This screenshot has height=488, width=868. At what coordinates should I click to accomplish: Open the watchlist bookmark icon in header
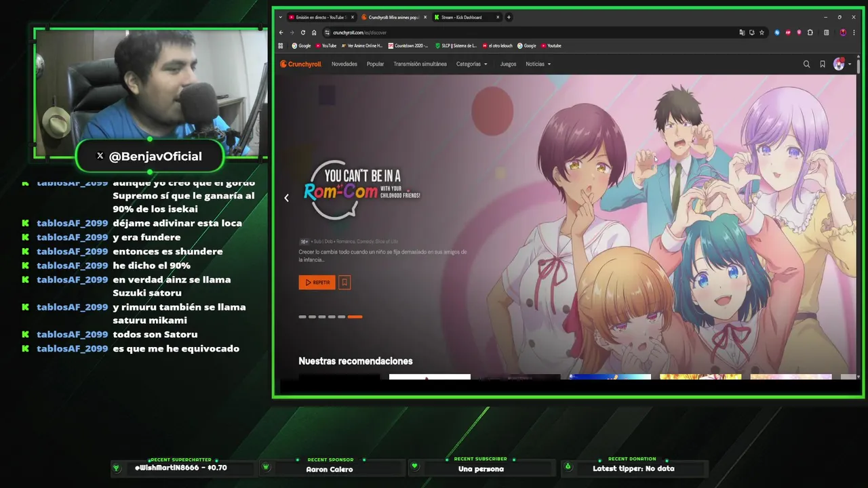click(x=823, y=64)
